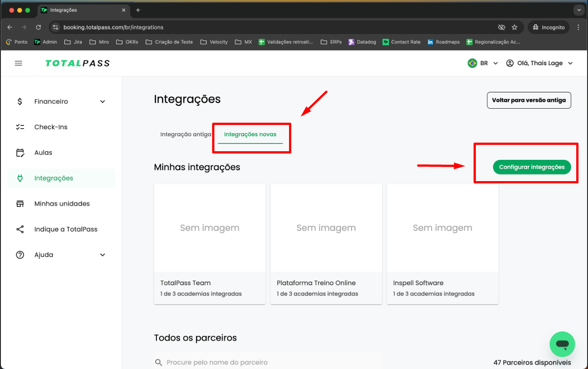The image size is (588, 369).
Task: Click the Brazil flag icon
Action: pyautogui.click(x=472, y=63)
